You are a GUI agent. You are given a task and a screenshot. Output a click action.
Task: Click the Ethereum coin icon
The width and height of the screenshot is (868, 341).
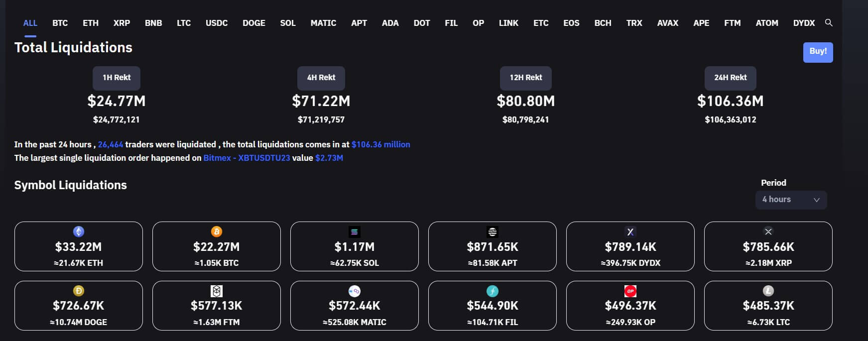(x=79, y=231)
